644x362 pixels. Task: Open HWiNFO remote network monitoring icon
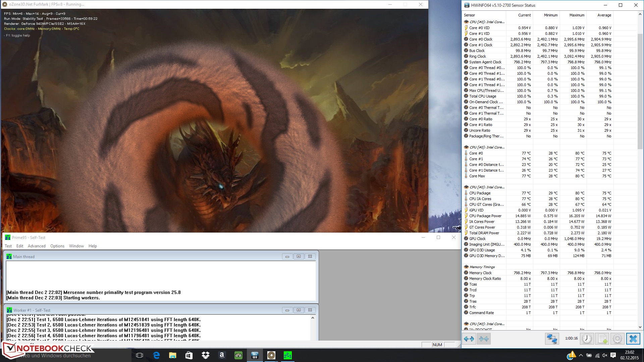[552, 339]
